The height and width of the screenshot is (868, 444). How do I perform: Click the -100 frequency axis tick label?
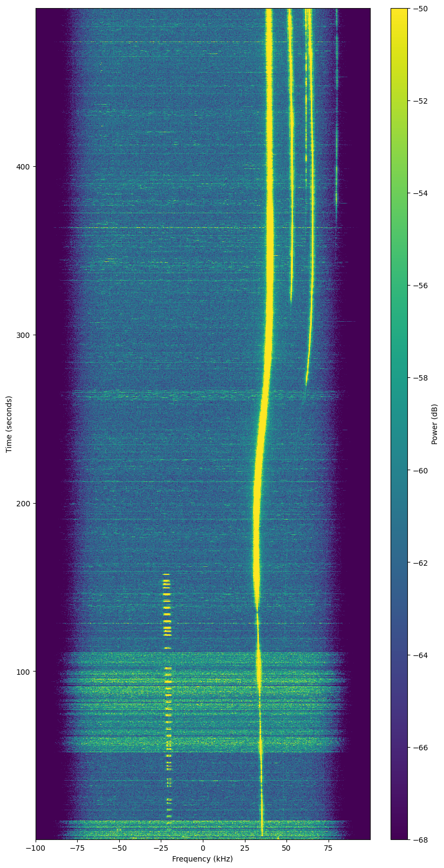coord(36,848)
